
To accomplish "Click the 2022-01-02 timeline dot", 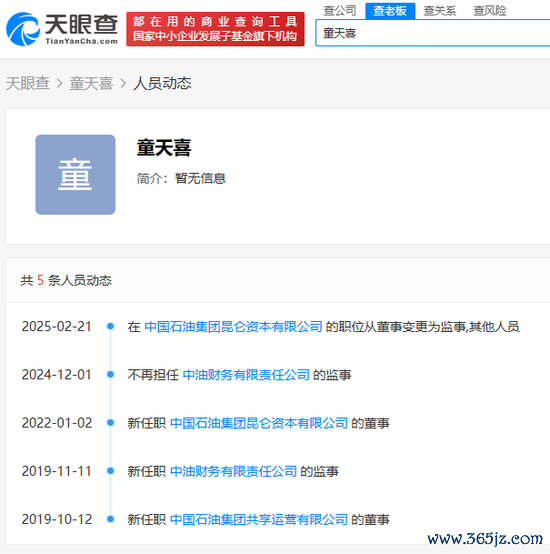I will [111, 423].
